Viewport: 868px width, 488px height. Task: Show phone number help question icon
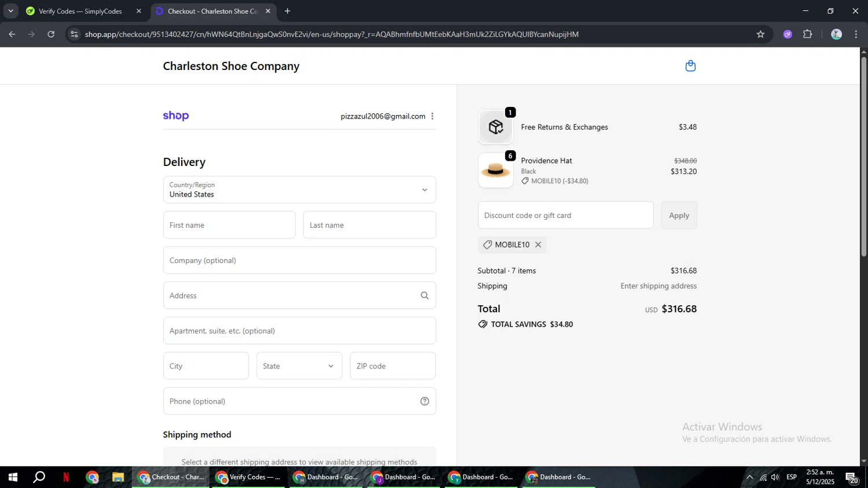point(425,401)
